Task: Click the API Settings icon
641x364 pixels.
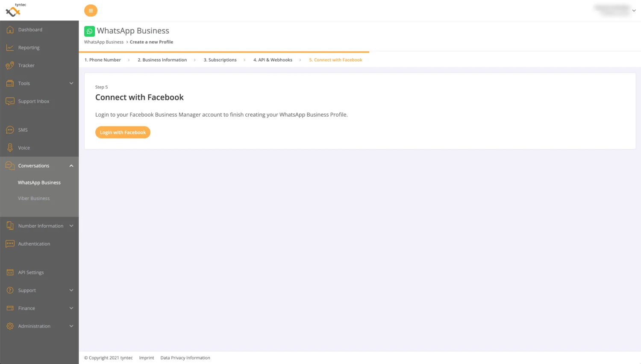Action: pyautogui.click(x=10, y=273)
